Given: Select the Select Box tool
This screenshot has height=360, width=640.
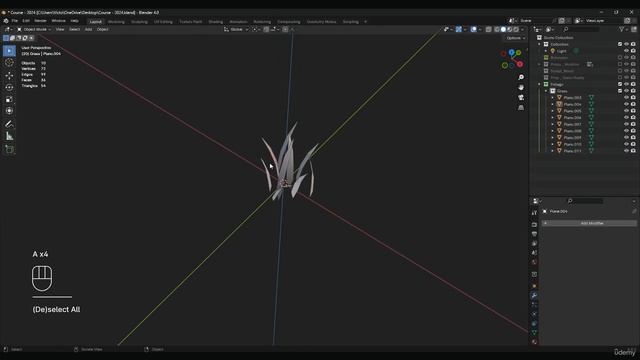Looking at the screenshot, I should point(9,51).
